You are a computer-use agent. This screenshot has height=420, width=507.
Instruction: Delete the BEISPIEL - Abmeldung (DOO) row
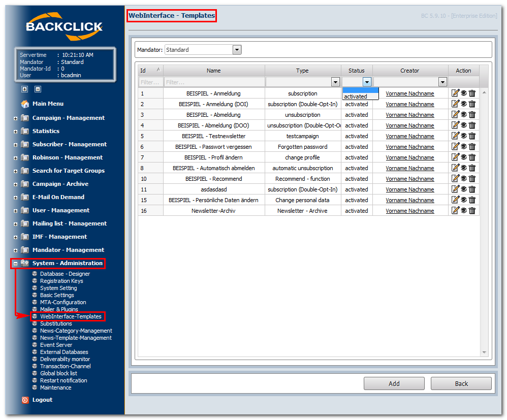[x=472, y=125]
